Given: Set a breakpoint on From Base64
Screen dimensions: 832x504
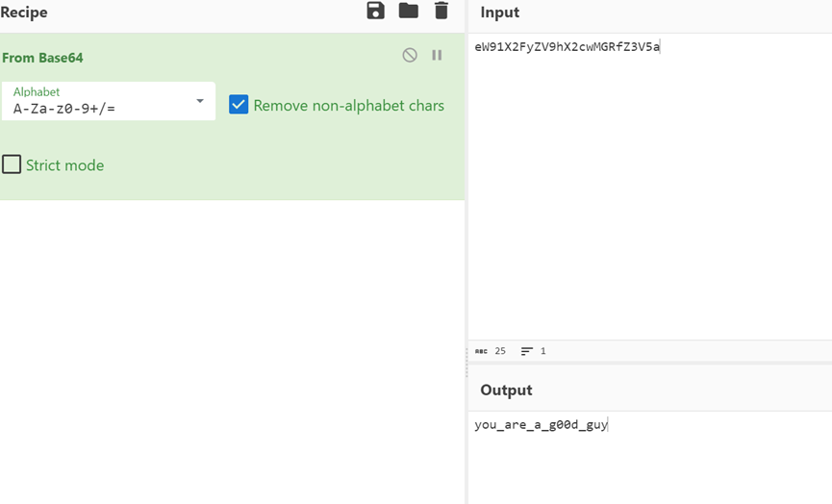Looking at the screenshot, I should coord(437,55).
